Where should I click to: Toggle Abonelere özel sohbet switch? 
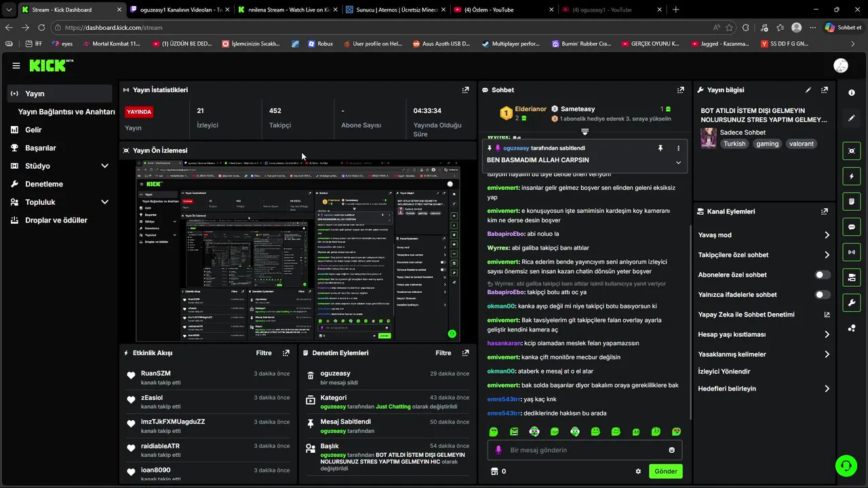coord(823,274)
